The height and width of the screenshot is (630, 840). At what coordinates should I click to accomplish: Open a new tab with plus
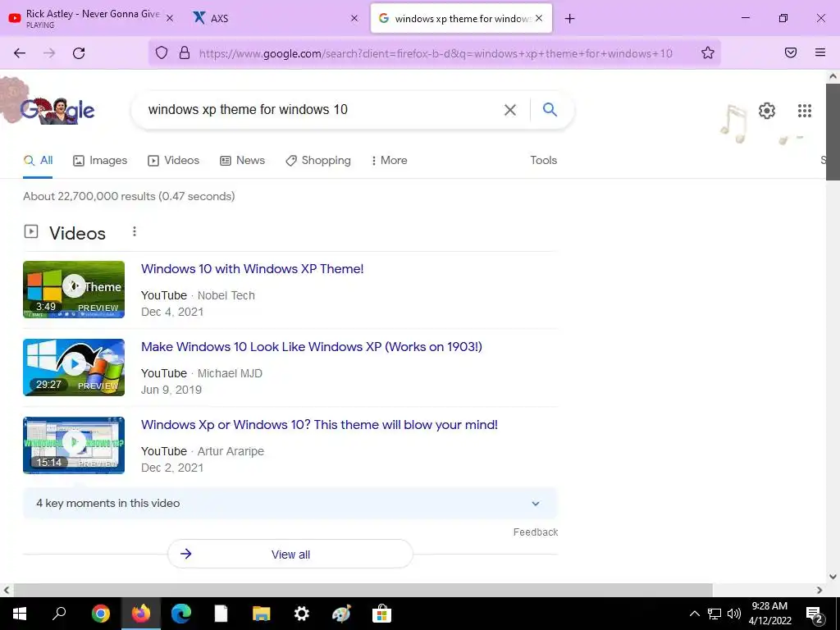[x=569, y=19]
